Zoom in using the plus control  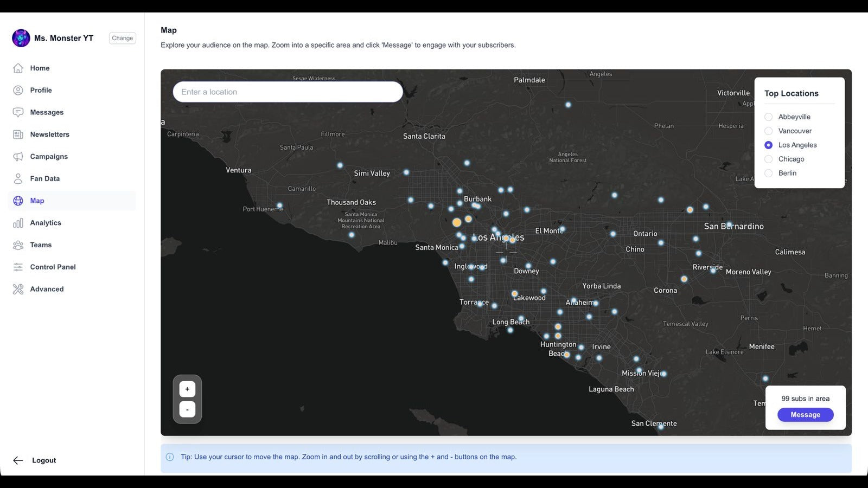(x=187, y=388)
